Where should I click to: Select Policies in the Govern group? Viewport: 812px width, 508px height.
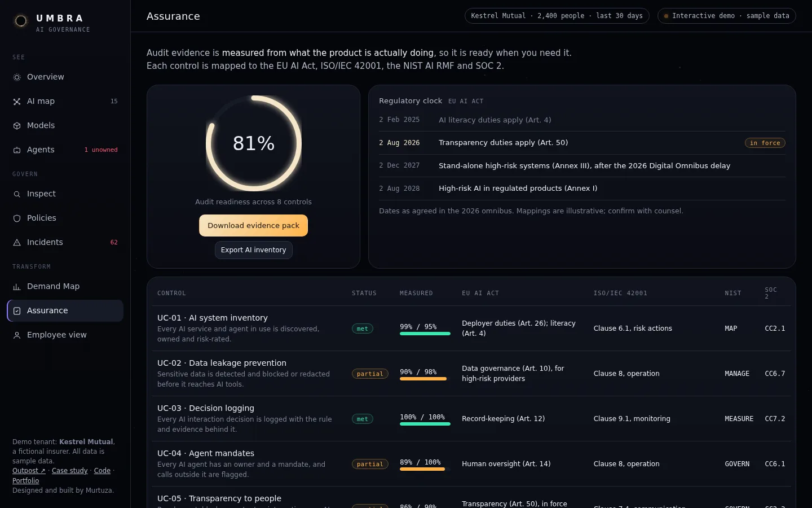pyautogui.click(x=65, y=218)
